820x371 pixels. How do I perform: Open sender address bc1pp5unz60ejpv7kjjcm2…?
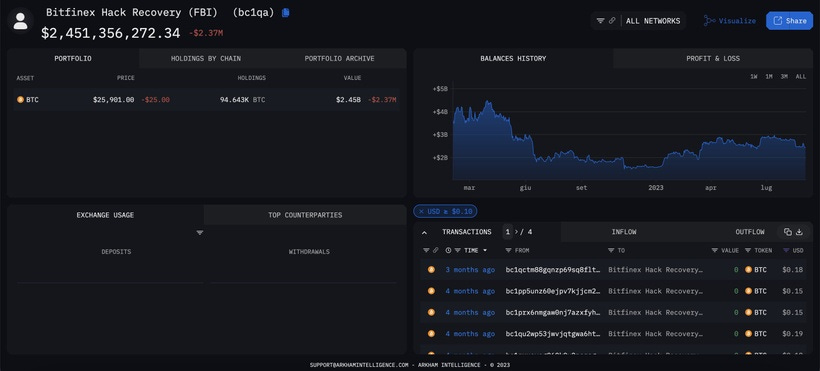[553, 291]
